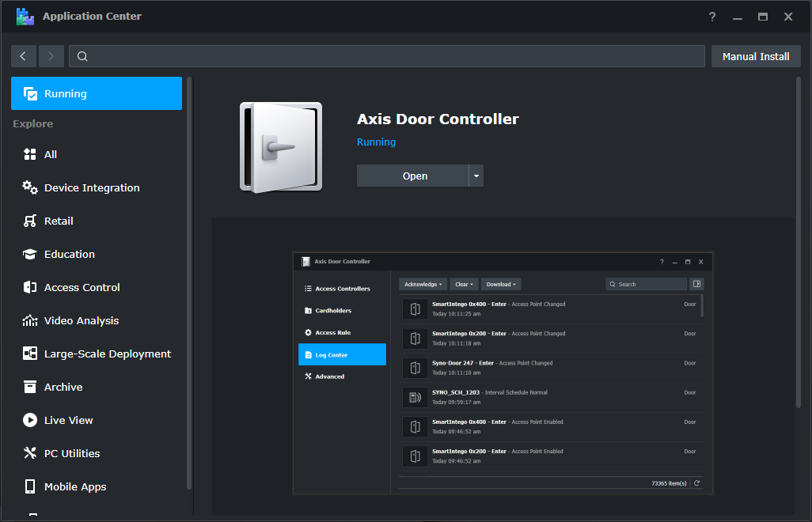Go forward with the right arrow button

point(51,56)
